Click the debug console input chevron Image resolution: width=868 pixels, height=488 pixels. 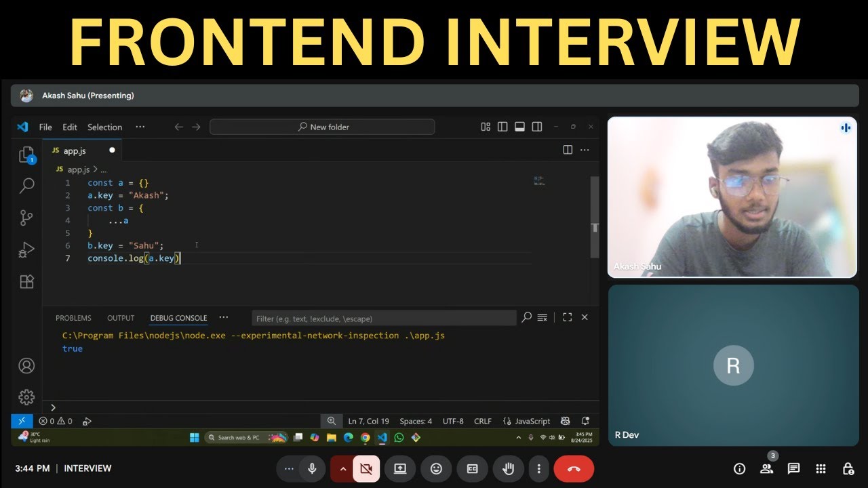pos(53,407)
